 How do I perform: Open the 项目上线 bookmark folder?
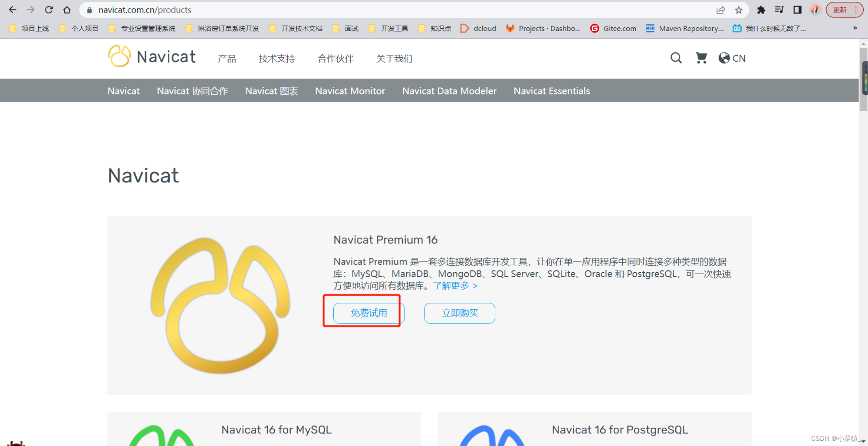tap(29, 28)
